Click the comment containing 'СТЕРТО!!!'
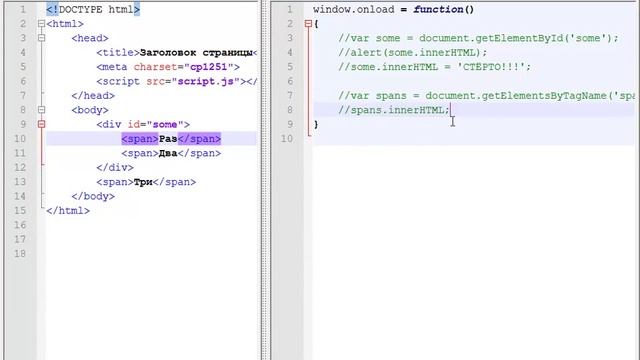The image size is (640, 360). [435, 67]
